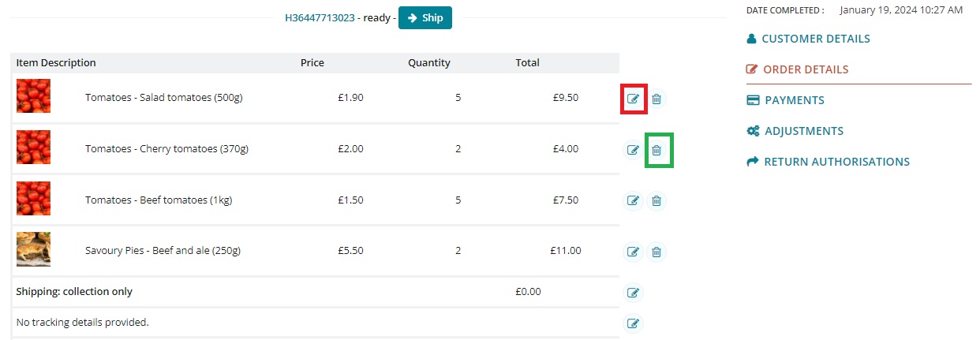Edit the Beef tomatoes line item
Image resolution: width=980 pixels, height=340 pixels.
click(633, 200)
